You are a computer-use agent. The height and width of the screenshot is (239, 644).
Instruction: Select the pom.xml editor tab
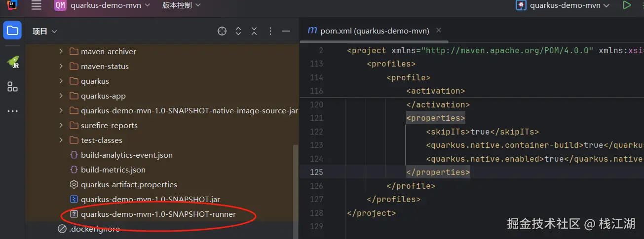point(369,31)
